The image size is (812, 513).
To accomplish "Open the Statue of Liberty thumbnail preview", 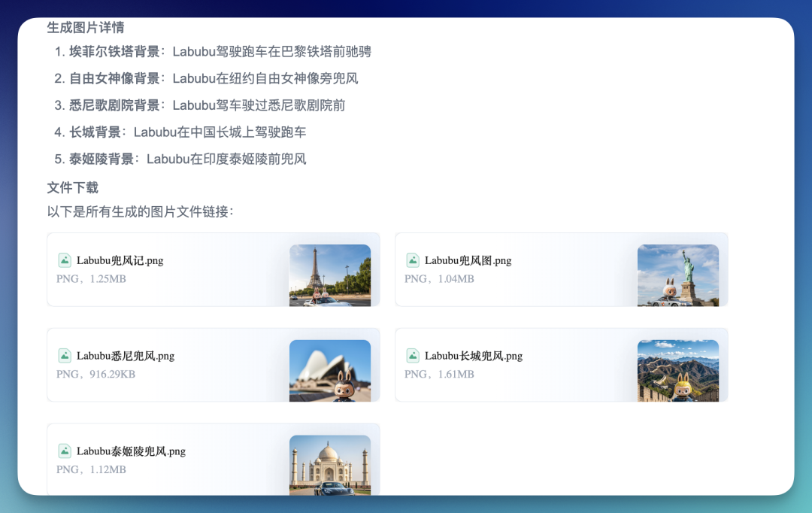I will [678, 275].
